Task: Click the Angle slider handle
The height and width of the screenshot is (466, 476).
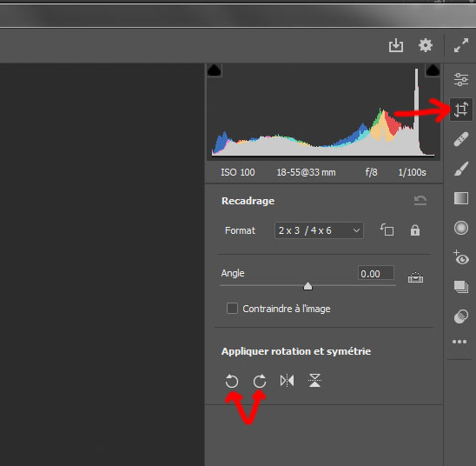Action: tap(307, 286)
